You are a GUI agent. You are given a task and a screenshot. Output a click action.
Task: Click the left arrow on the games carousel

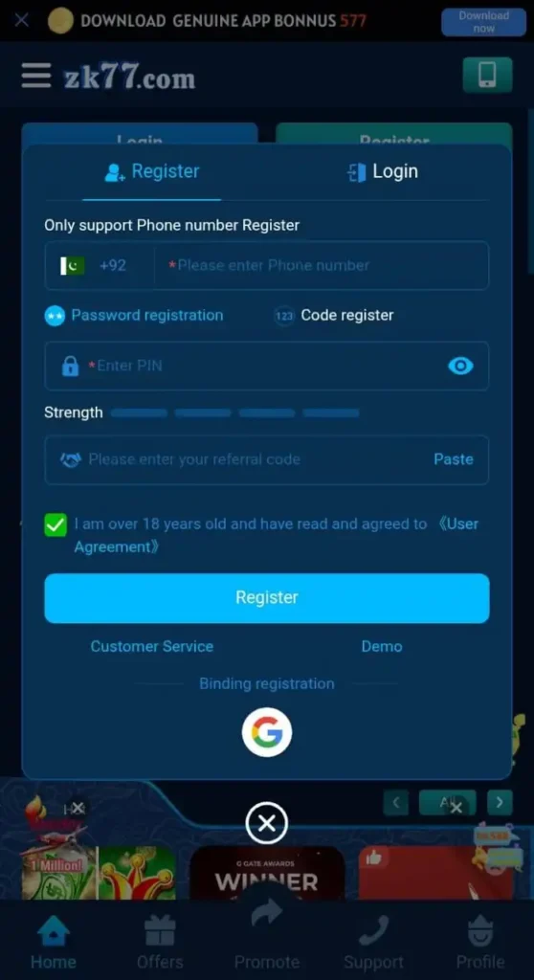pos(396,803)
